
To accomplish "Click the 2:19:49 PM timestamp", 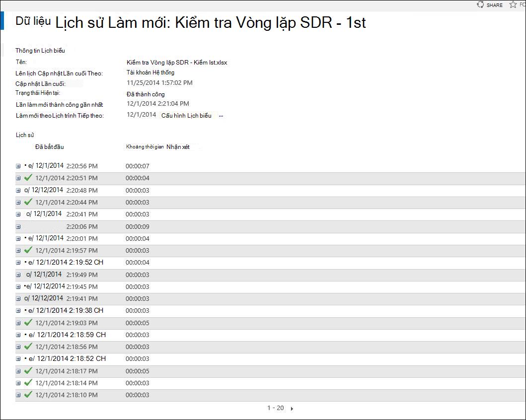I will (82, 275).
